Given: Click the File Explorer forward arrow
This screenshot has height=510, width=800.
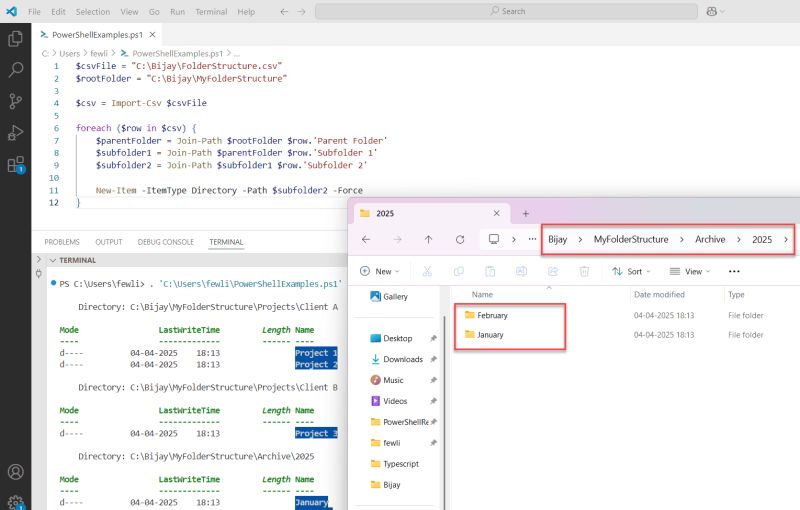Looking at the screenshot, I should coord(397,239).
